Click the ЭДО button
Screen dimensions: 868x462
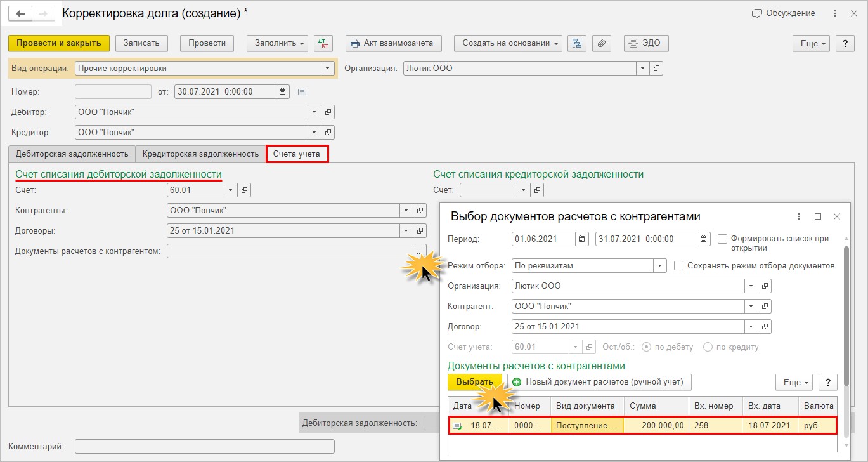[x=645, y=43]
